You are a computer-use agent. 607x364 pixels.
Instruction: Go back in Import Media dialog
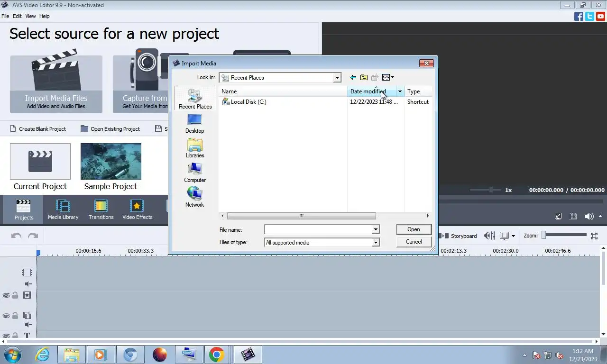tap(353, 77)
